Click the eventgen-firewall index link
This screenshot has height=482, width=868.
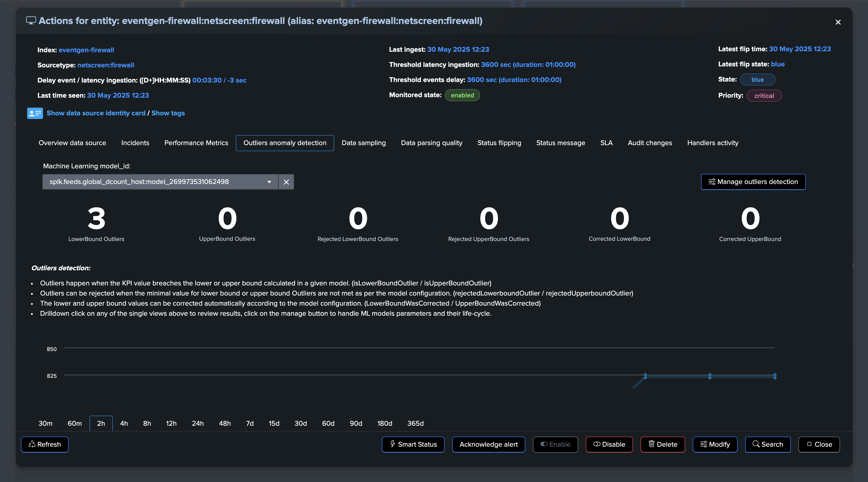click(86, 50)
